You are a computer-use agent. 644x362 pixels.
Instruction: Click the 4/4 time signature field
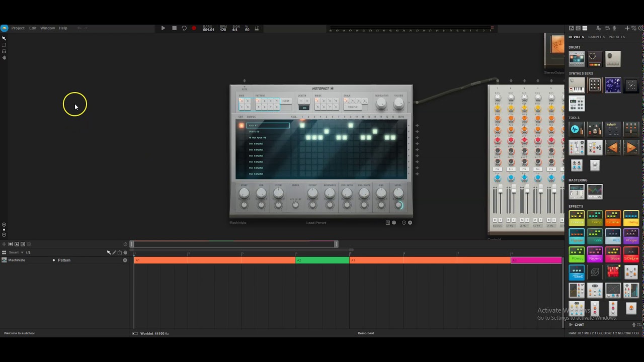point(235,29)
